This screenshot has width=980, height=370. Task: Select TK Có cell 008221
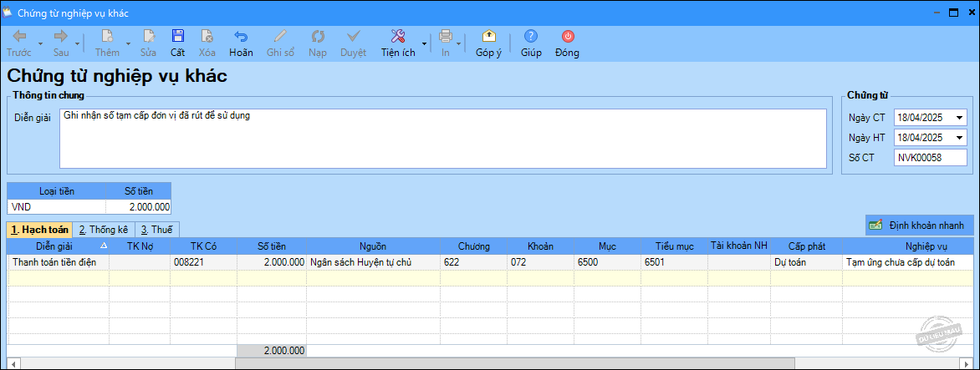click(204, 262)
